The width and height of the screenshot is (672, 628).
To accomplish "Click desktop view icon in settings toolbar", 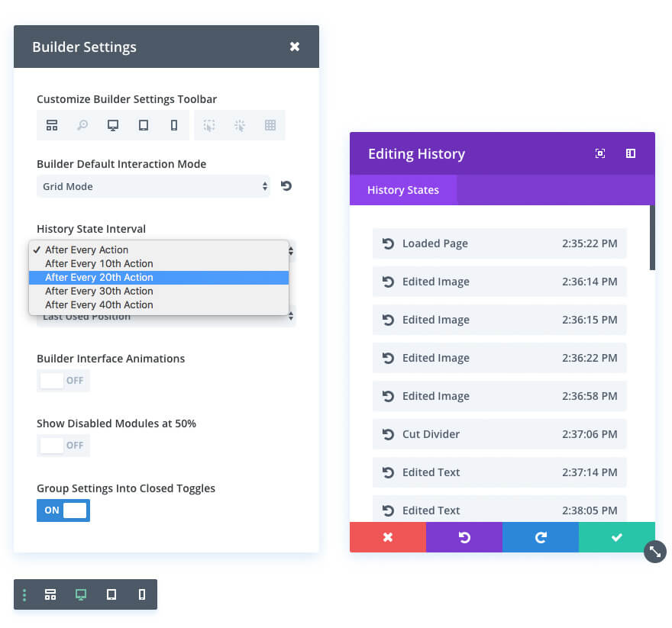I will pos(113,125).
